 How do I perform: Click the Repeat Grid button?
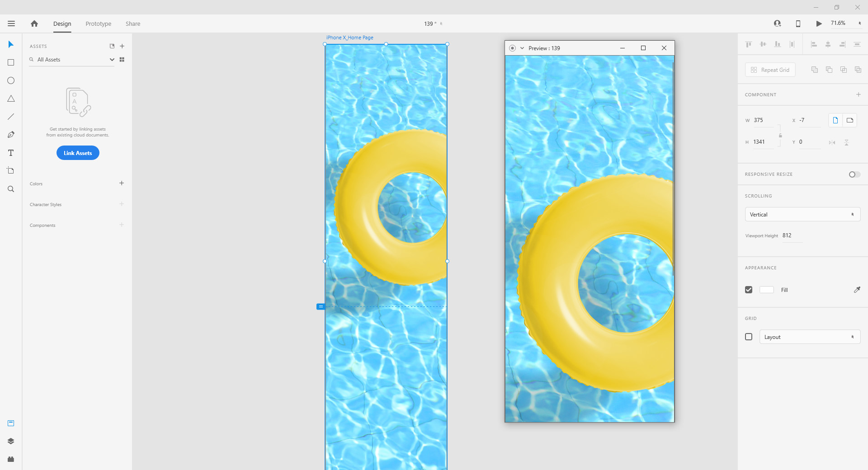coord(770,70)
